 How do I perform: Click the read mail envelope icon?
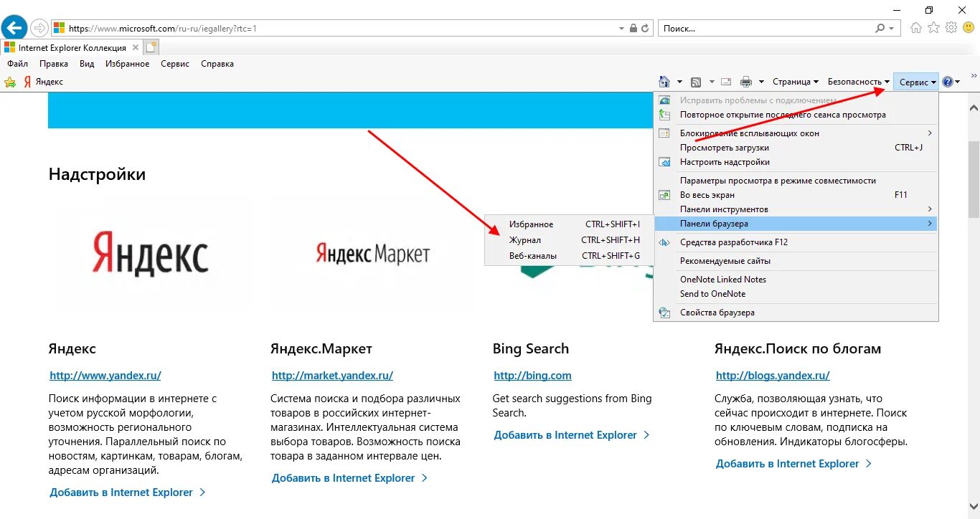click(726, 82)
